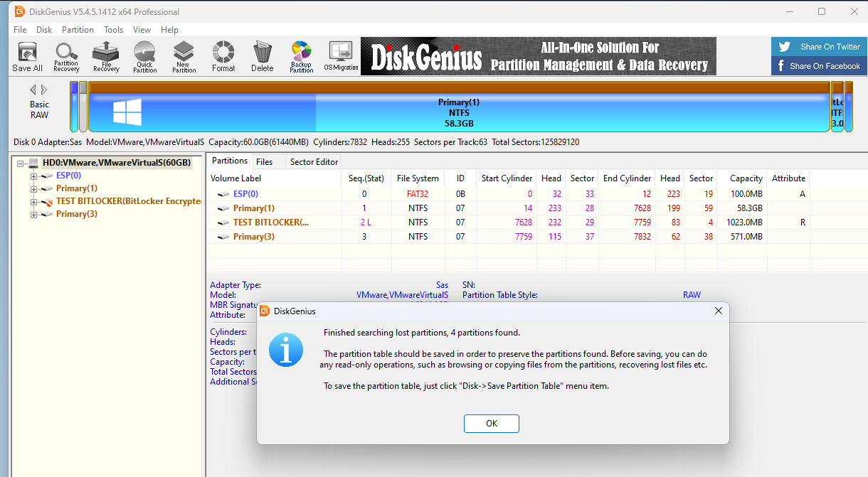Launch the File Recovery tool

coord(105,57)
